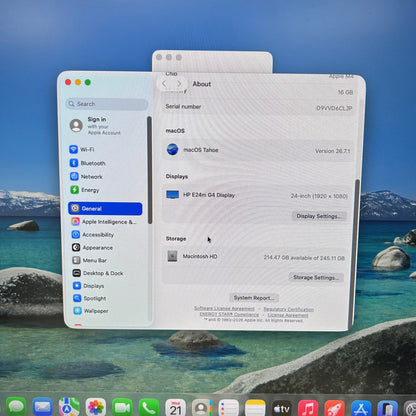This screenshot has height=416, width=416.
Task: Launch Photos from the Dock
Action: 96,407
